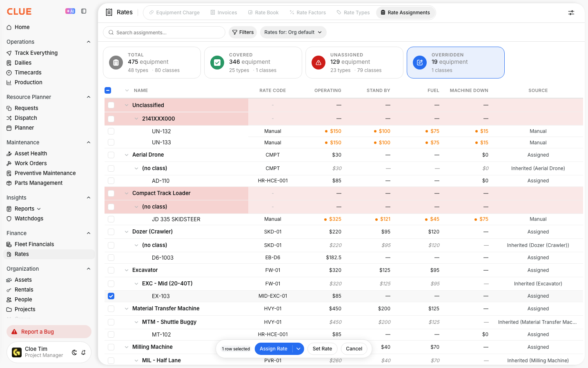Screen dimensions: 588x368
Task: Open Projects in sidebar
Action: pyautogui.click(x=25, y=309)
